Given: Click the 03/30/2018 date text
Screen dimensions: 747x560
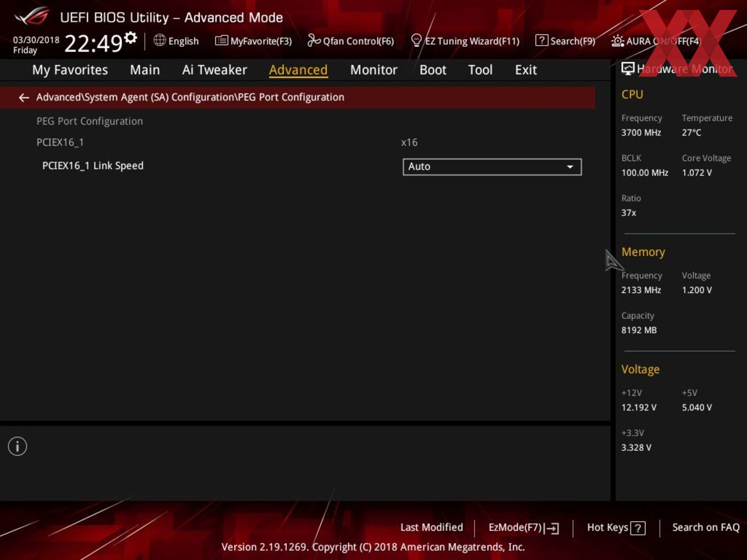Looking at the screenshot, I should tap(36, 40).
